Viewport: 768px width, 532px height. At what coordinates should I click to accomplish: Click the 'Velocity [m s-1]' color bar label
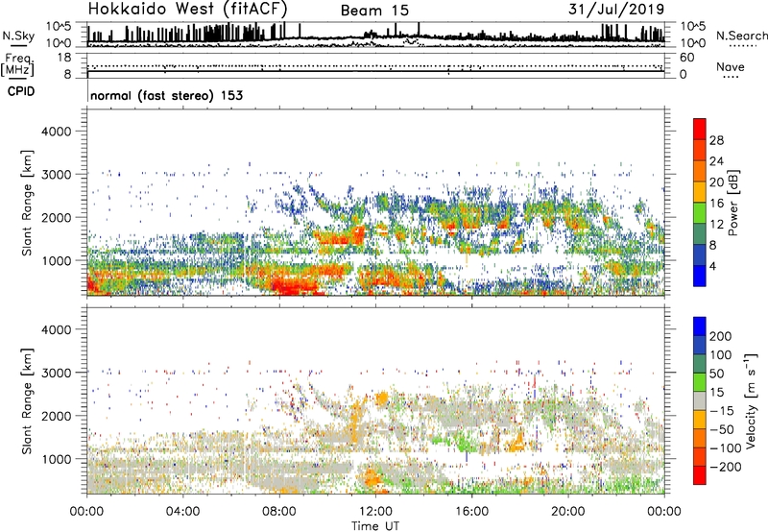[x=751, y=400]
